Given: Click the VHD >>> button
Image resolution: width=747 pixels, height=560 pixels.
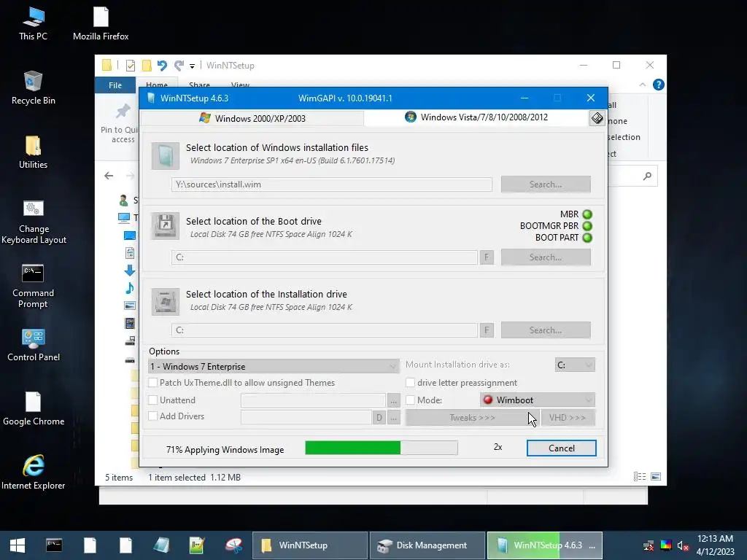Looking at the screenshot, I should [x=568, y=418].
